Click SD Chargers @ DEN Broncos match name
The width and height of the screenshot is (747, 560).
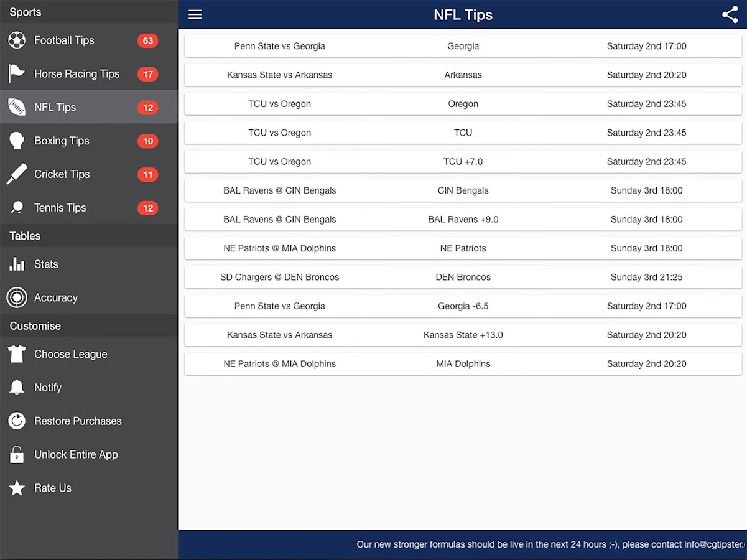tap(280, 277)
